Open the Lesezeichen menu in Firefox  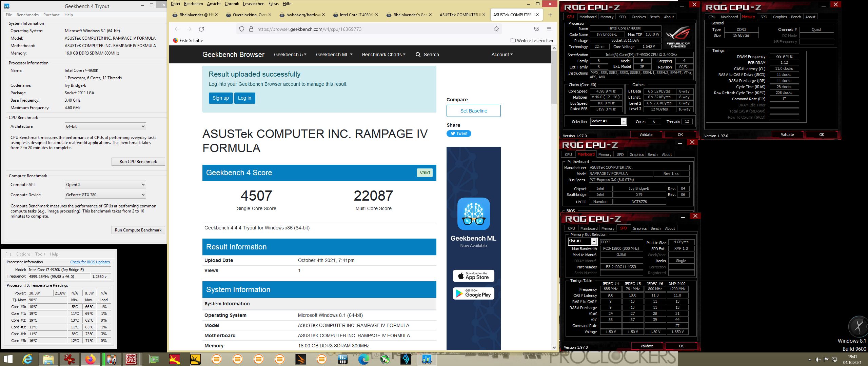tap(254, 4)
